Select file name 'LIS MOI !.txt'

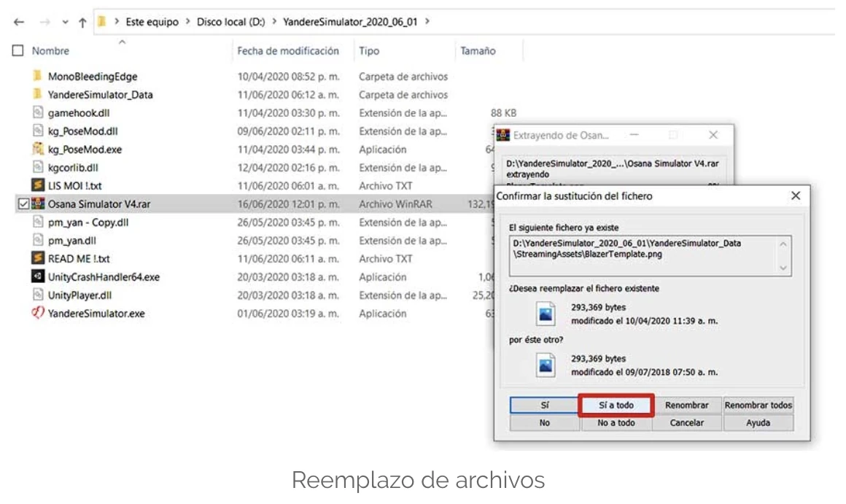[74, 186]
